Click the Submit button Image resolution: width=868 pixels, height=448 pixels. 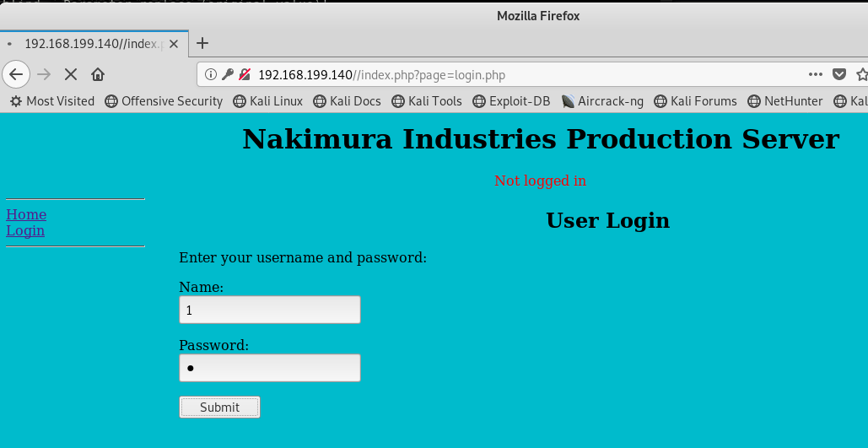click(220, 407)
